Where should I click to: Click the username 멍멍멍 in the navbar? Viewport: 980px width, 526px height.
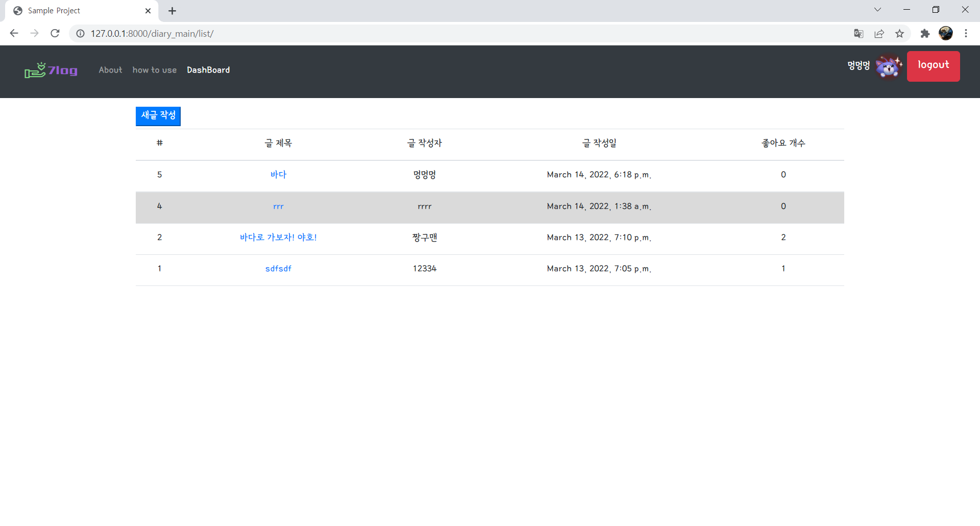tap(859, 66)
